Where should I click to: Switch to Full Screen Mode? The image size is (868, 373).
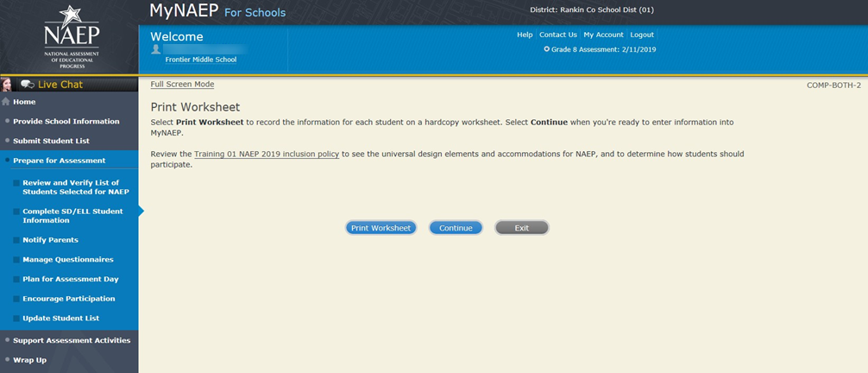[182, 85]
